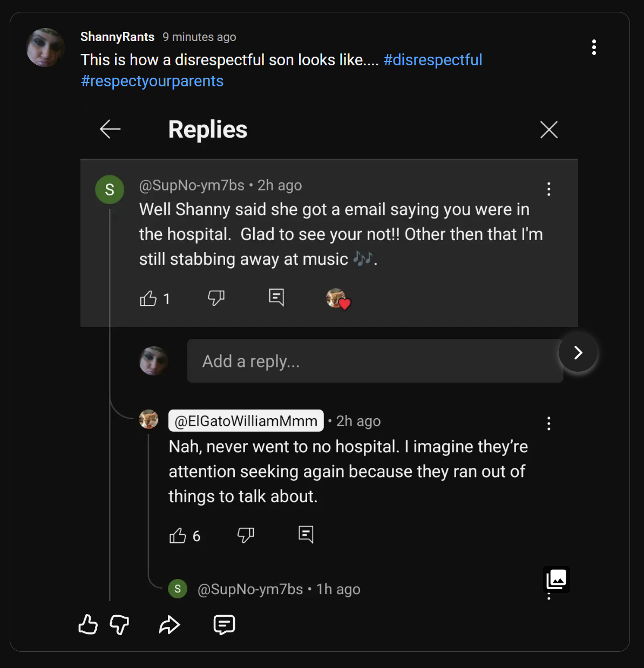The image size is (644, 668).
Task: Dislike the ElGatoWilliamMmm reply
Action: pos(246,535)
